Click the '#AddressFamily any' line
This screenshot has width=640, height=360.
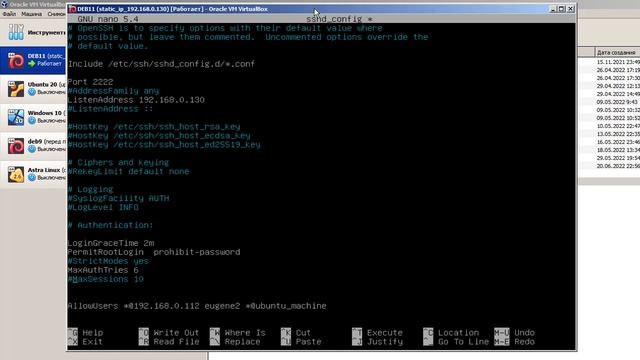coord(113,91)
